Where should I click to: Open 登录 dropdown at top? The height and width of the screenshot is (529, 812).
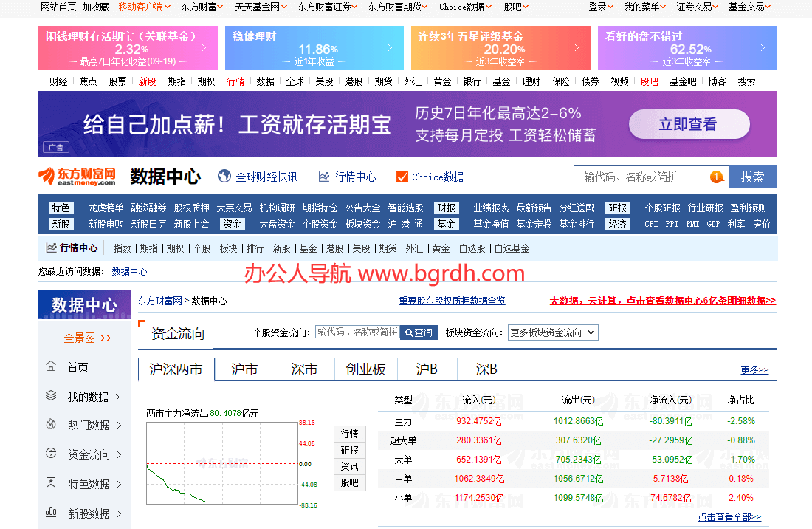[601, 7]
